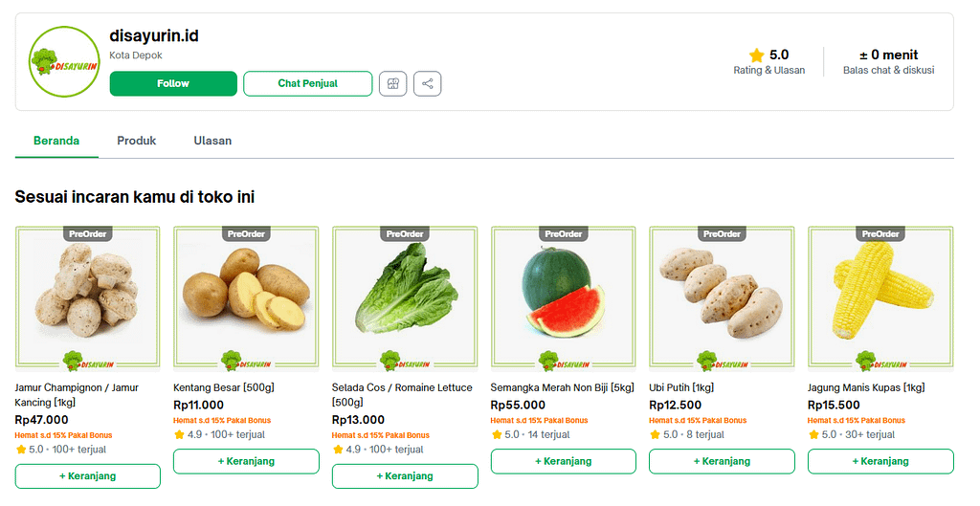
Task: Add Kentang Besar to Keranjang
Action: click(x=246, y=462)
